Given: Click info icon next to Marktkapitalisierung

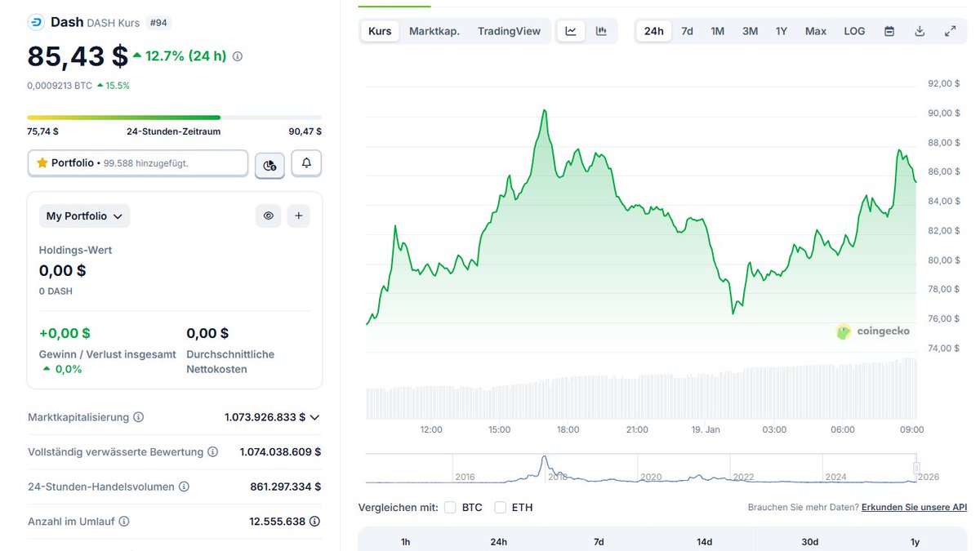Looking at the screenshot, I should [138, 417].
